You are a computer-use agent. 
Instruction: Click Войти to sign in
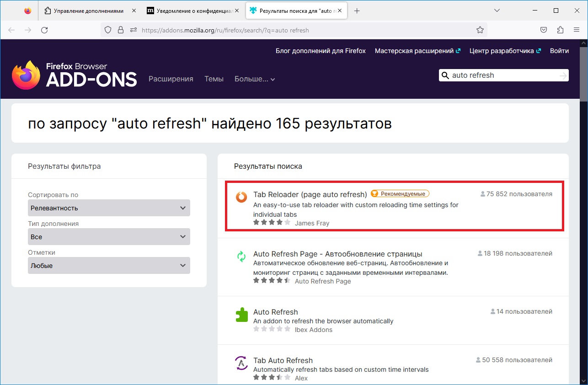(560, 51)
